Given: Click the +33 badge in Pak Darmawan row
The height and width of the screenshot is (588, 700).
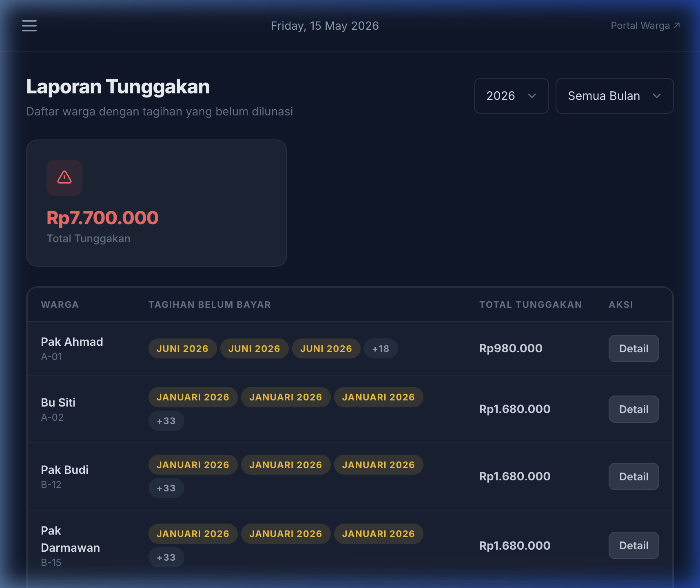Looking at the screenshot, I should [x=166, y=557].
